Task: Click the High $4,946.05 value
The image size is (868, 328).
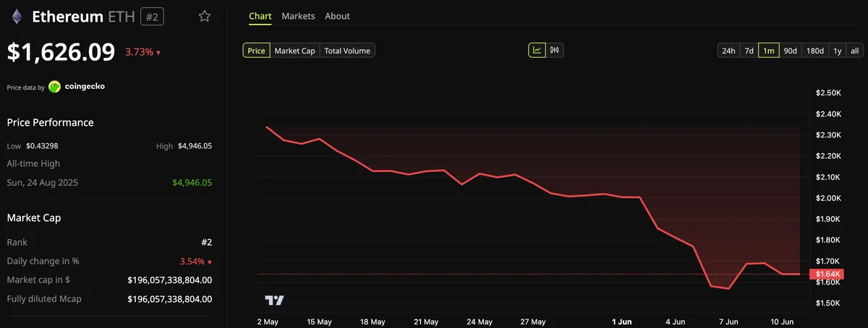Action: (x=195, y=146)
